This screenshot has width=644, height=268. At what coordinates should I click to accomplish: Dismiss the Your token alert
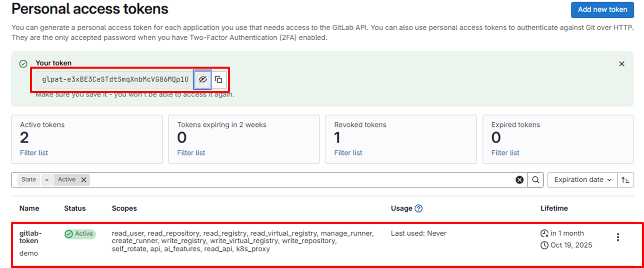622,64
